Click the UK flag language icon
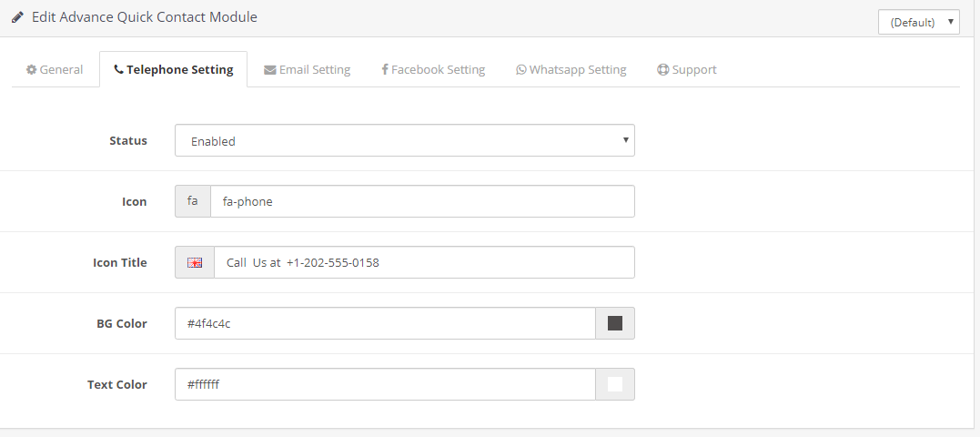The image size is (980, 437). coord(195,262)
